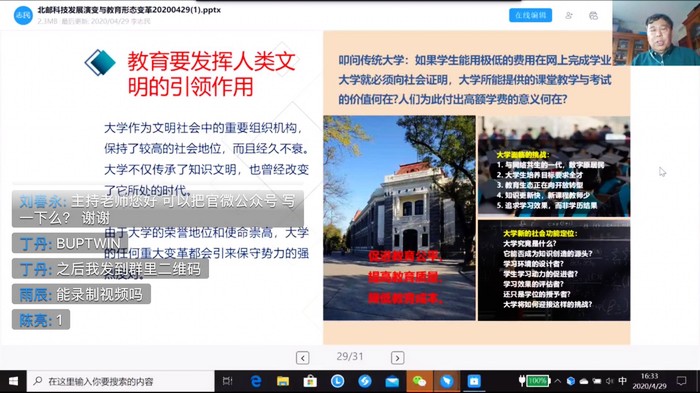Click the presenter video thumbnail
700x393 pixels.
tap(656, 33)
